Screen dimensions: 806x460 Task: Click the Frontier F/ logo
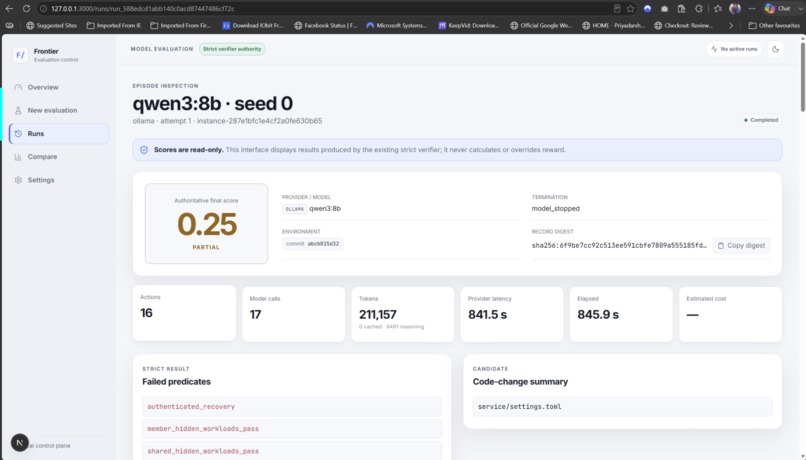[x=20, y=55]
